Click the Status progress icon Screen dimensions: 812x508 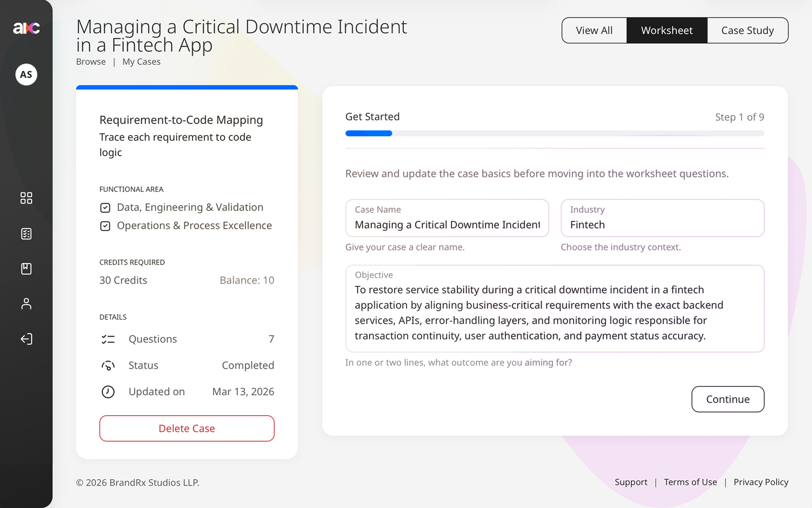[108, 365]
